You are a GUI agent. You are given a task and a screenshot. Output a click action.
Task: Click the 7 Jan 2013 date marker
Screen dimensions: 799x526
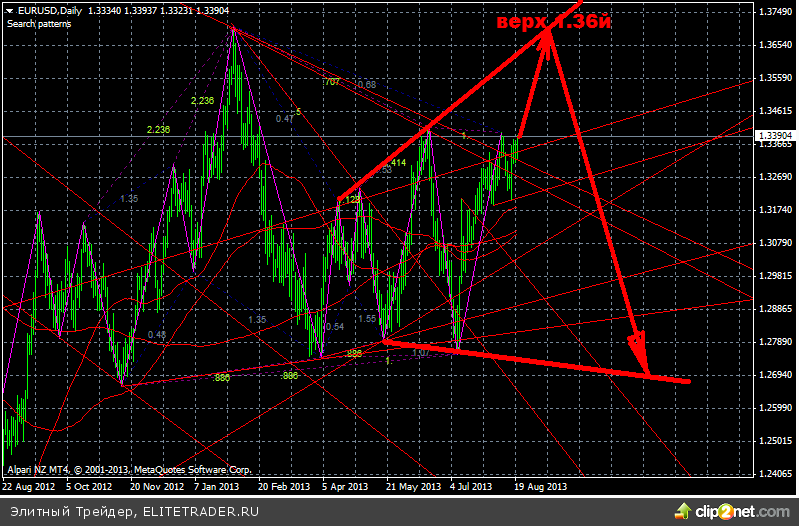(x=217, y=487)
